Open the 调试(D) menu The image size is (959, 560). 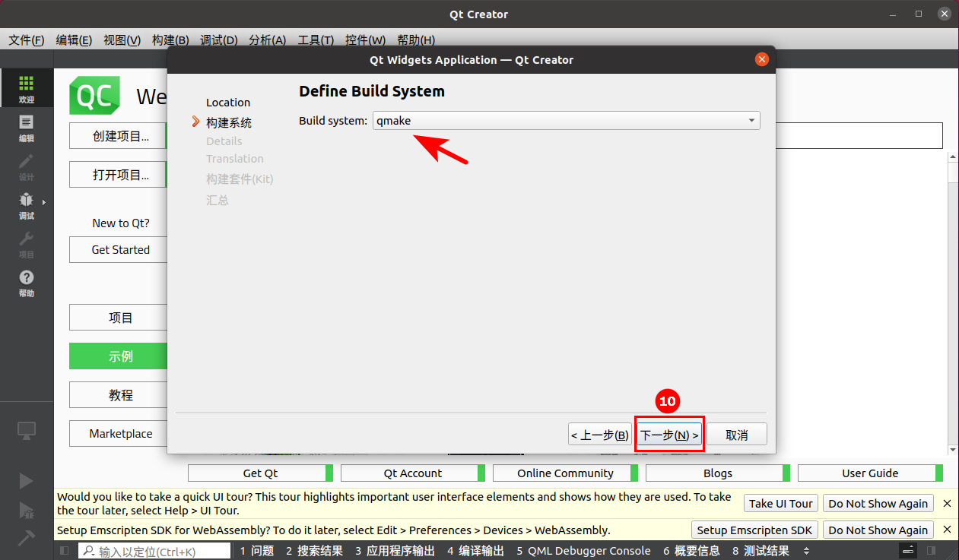tap(219, 40)
